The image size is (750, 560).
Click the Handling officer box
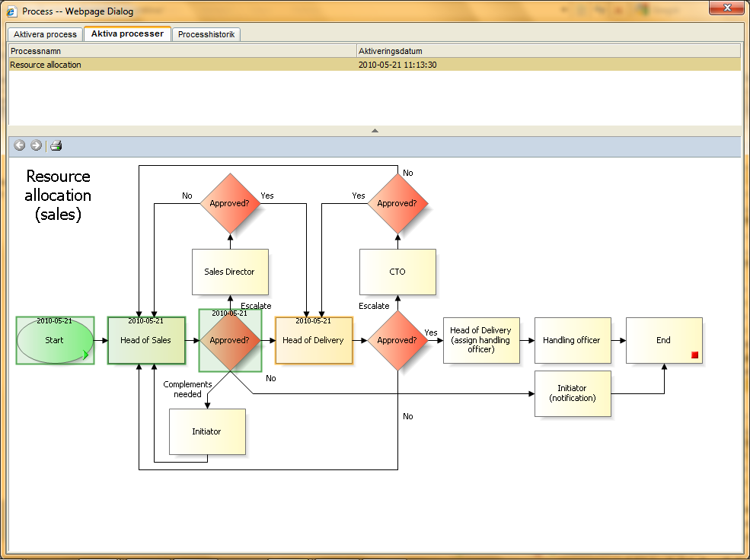click(573, 340)
